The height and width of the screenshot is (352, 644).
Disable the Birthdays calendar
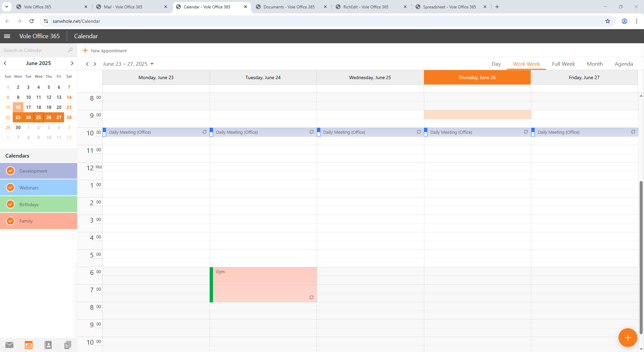tap(11, 204)
